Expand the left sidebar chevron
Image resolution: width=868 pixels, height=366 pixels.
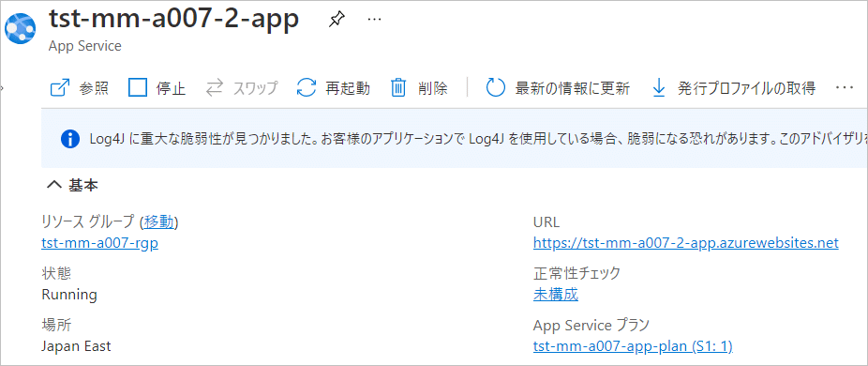[x=2, y=87]
